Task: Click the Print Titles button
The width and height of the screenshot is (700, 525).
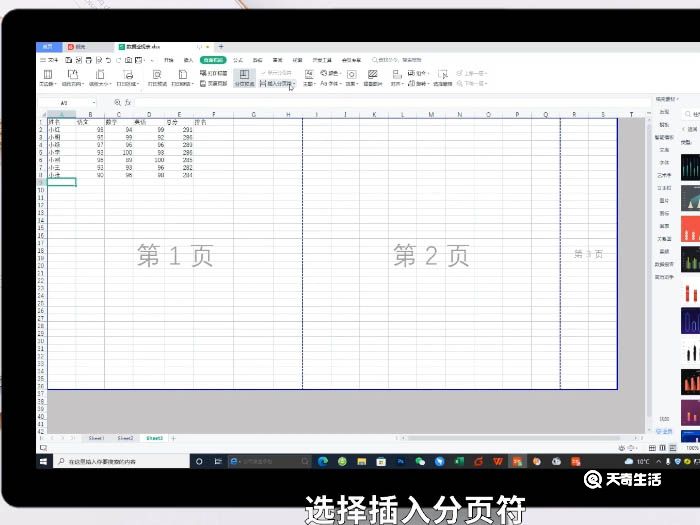Action: click(x=213, y=73)
